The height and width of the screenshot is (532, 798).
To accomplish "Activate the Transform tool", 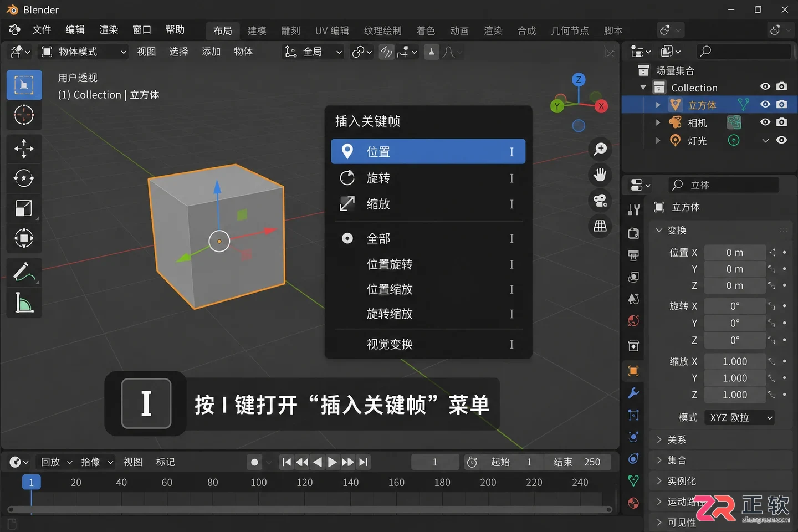I will coord(24,238).
